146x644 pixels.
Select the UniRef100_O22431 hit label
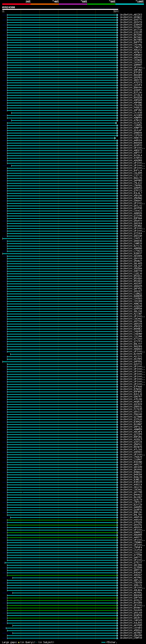coord(131,123)
